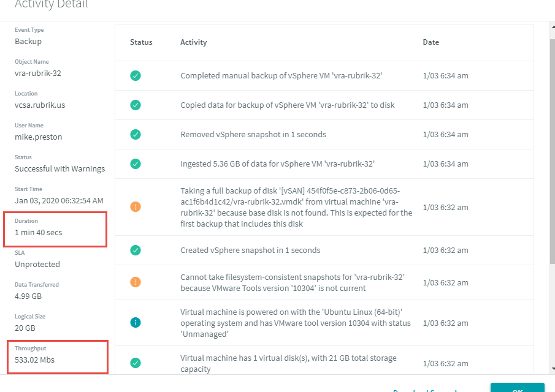Click date of Created vSphere snapshot row

pyautogui.click(x=445, y=251)
